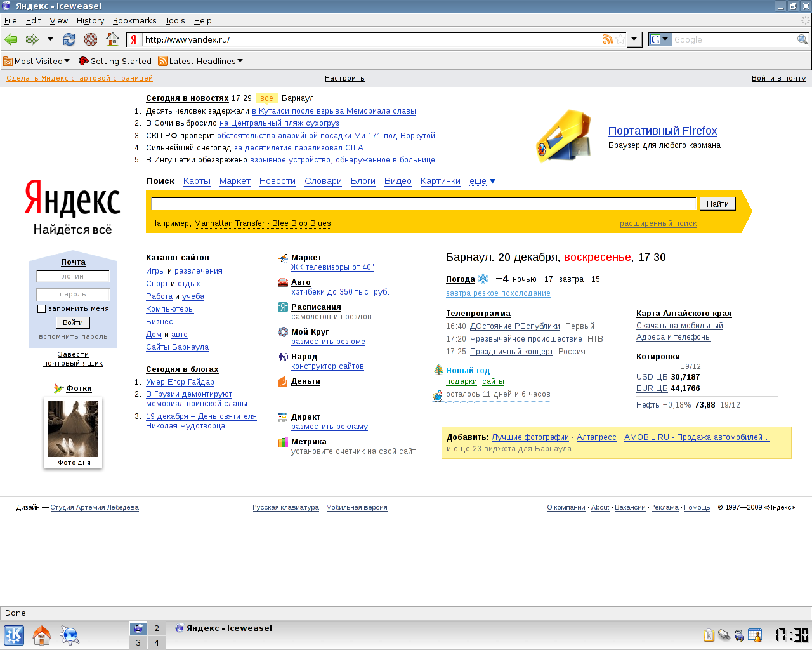812x650 pixels.
Task: Click the 'пароль' input field
Action: pos(73,294)
